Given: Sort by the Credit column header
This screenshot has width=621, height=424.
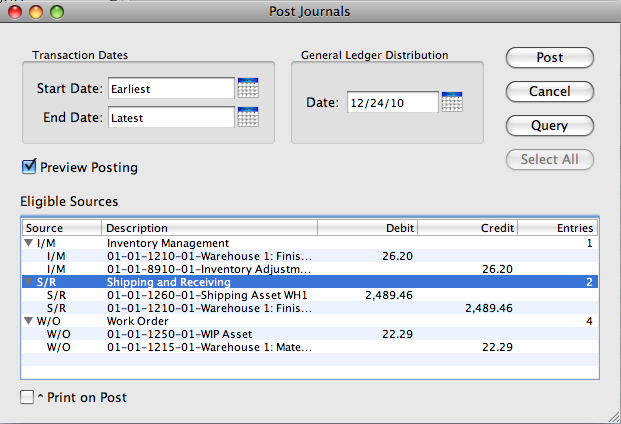Looking at the screenshot, I should tap(468, 228).
